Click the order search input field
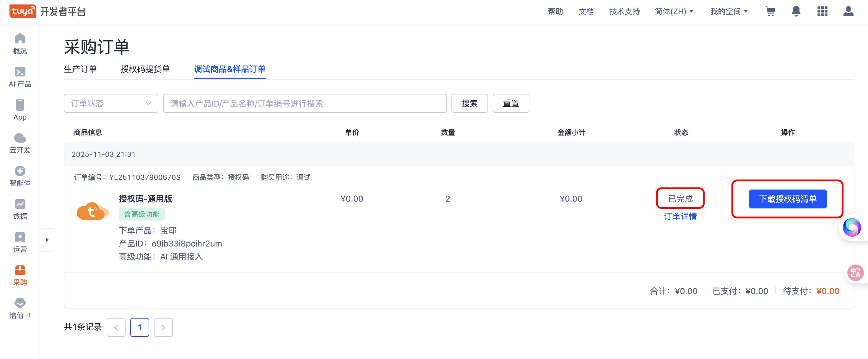The width and height of the screenshot is (868, 359). pos(305,103)
